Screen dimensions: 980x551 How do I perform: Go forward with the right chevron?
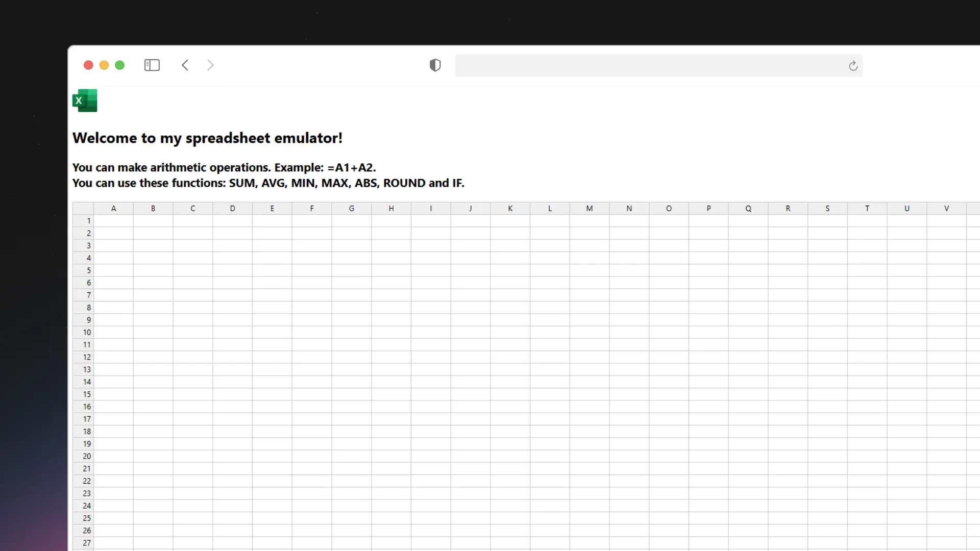pos(210,65)
